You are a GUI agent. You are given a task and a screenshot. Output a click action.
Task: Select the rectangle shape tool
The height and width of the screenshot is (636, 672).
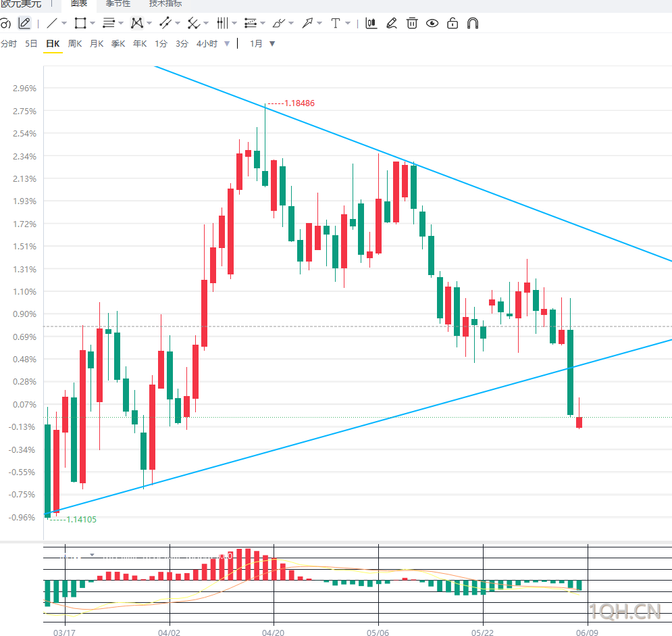80,23
